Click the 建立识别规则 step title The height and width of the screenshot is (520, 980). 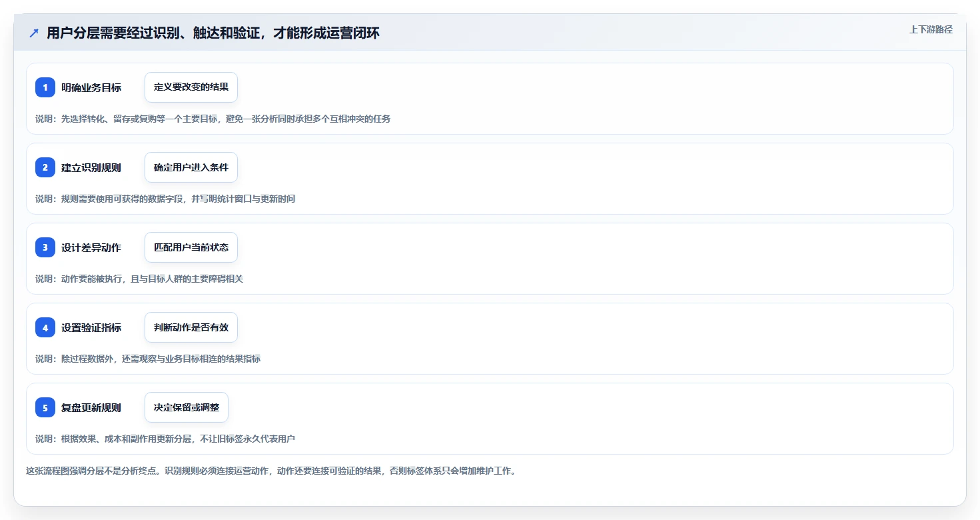[91, 167]
